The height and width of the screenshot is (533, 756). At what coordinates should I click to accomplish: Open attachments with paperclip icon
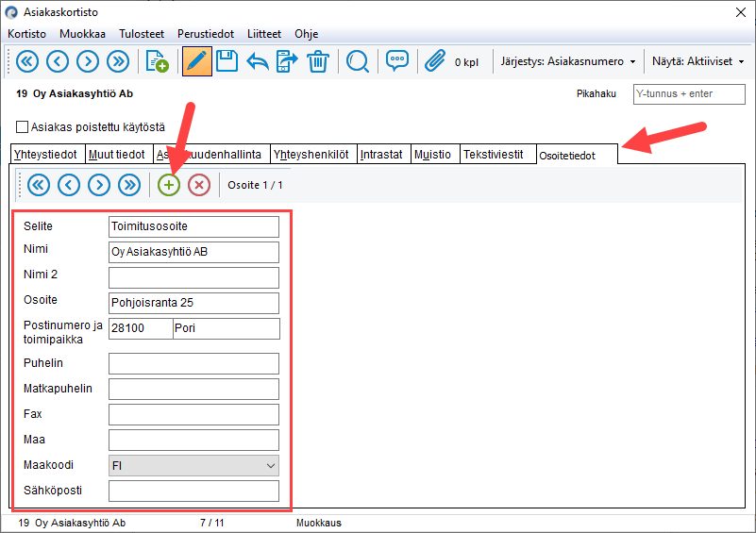pyautogui.click(x=435, y=61)
